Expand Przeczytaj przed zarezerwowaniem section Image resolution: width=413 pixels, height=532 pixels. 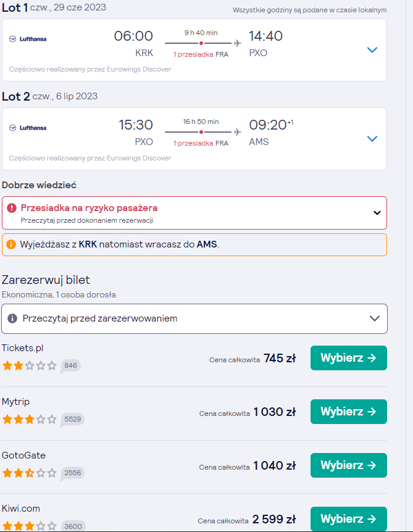[375, 318]
